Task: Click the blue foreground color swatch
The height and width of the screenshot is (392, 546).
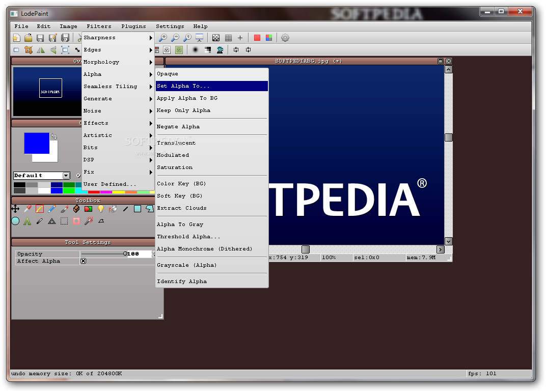Action: (37, 143)
